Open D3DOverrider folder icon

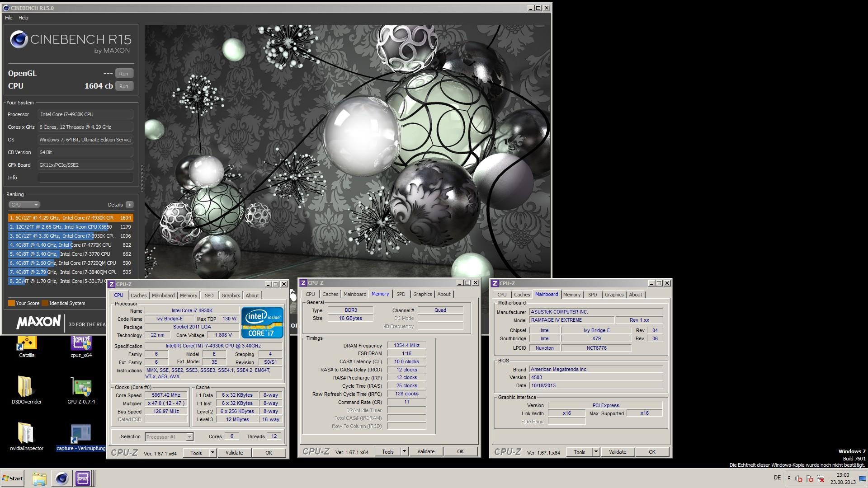click(26, 389)
